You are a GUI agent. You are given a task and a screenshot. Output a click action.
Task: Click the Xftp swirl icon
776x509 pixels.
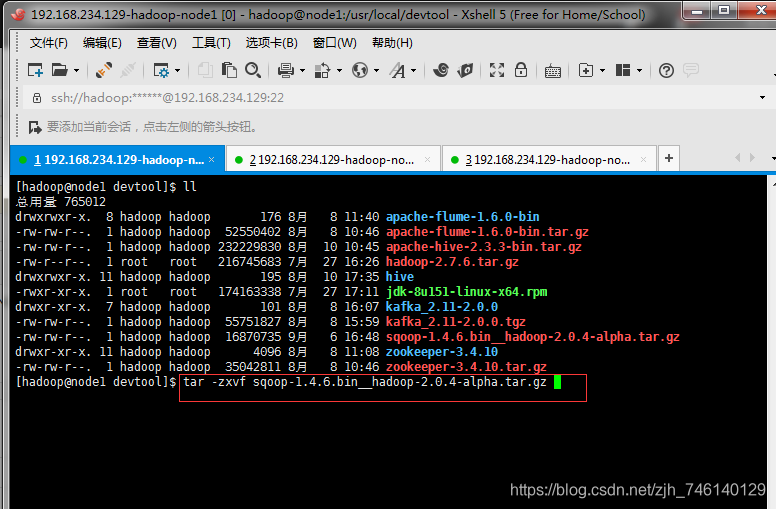click(x=441, y=70)
